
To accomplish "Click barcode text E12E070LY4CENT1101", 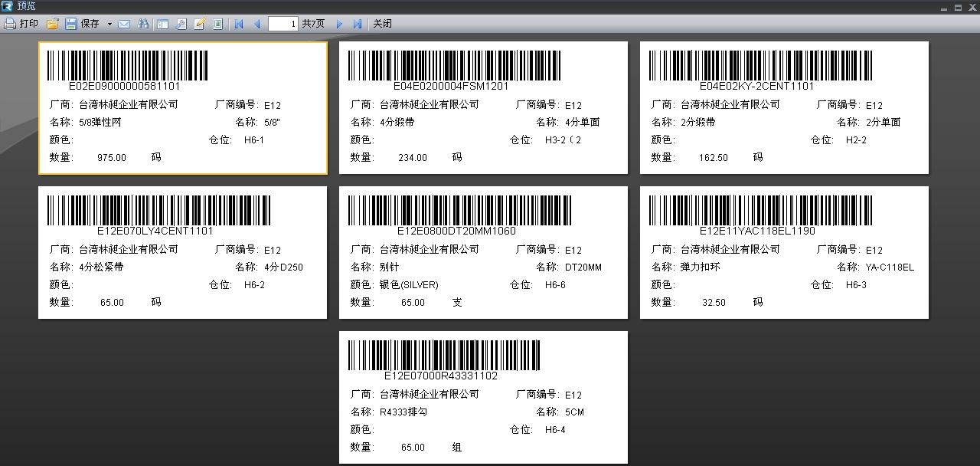I will pos(155,231).
